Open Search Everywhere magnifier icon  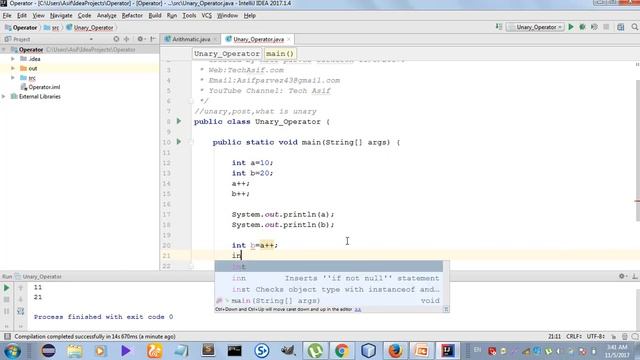[635, 27]
